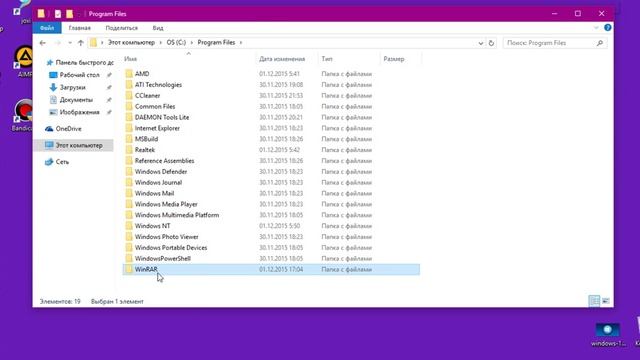Select the ATI Technologies folder icon
This screenshot has height=360, width=640.
click(x=129, y=84)
